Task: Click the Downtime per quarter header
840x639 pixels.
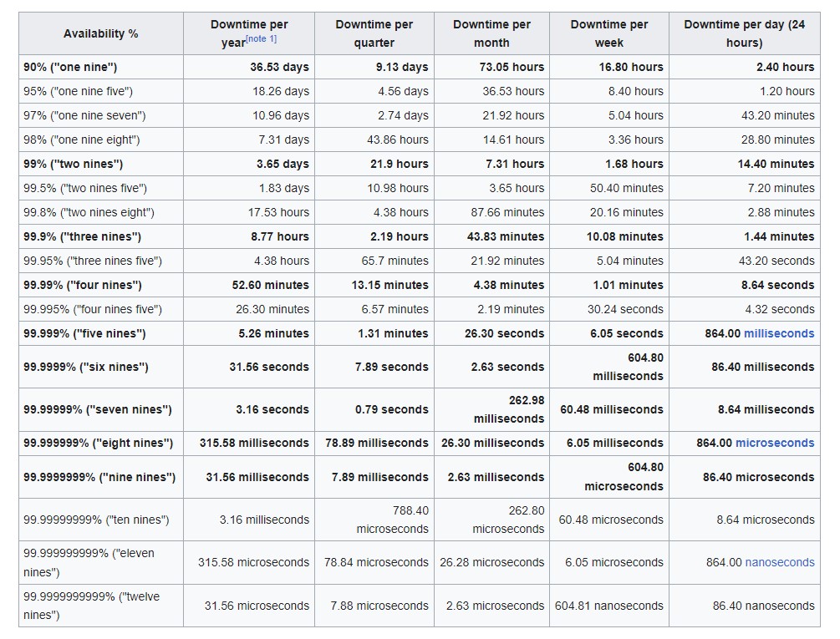Action: pos(374,33)
